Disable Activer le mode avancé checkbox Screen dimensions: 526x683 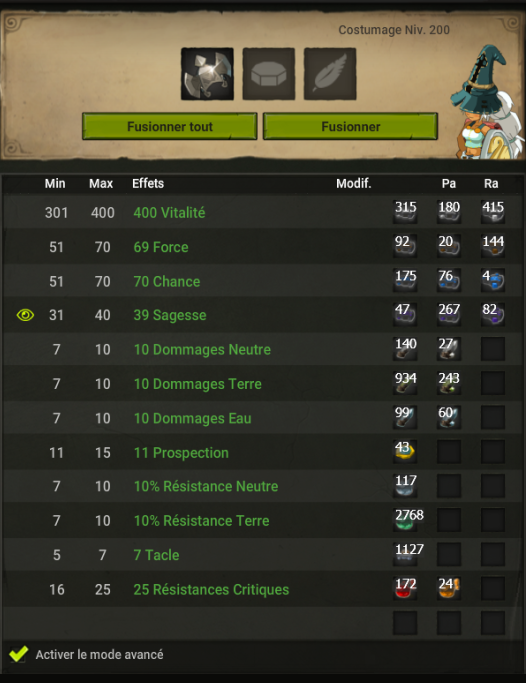19,654
